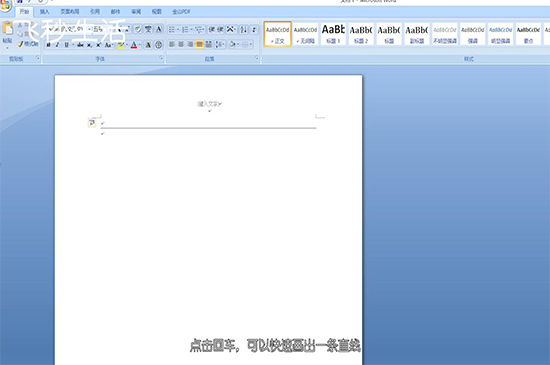Click the Save icon in Quick Access toolbar
The height and width of the screenshot is (365, 550).
click(20, 1)
